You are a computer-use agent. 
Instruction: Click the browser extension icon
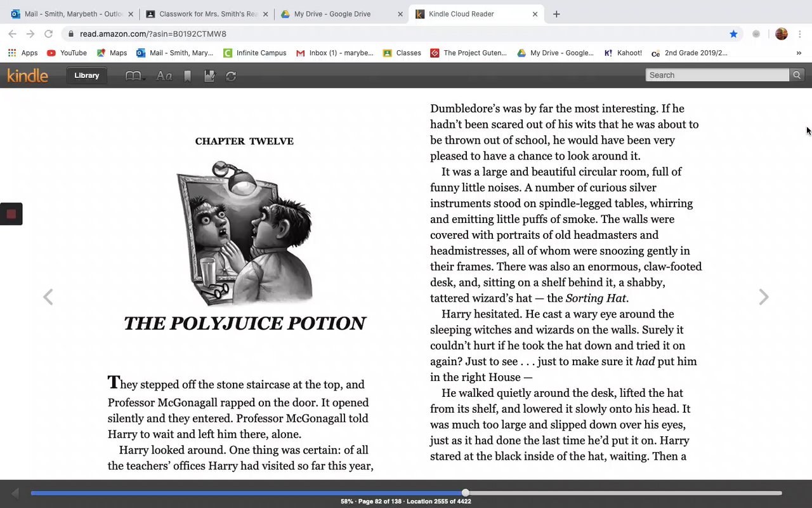756,34
